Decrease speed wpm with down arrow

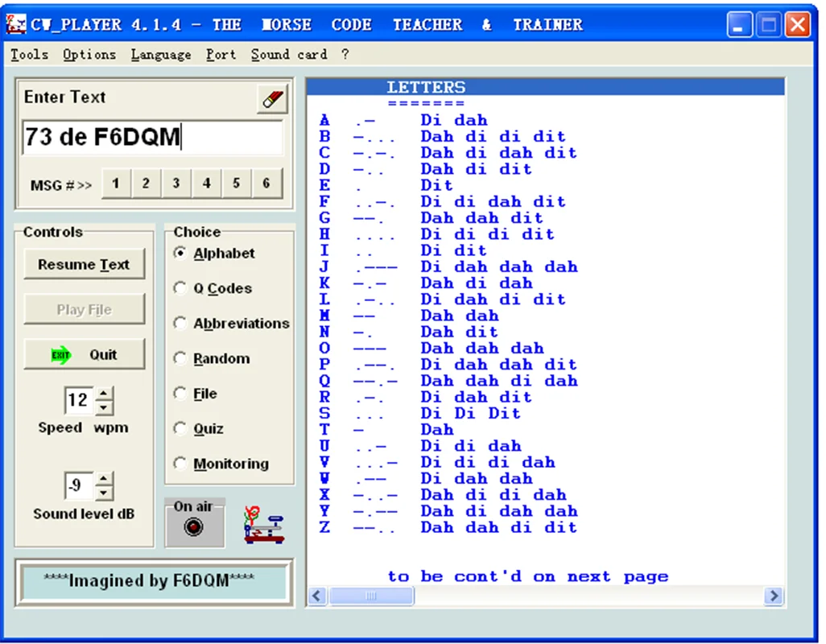click(104, 407)
